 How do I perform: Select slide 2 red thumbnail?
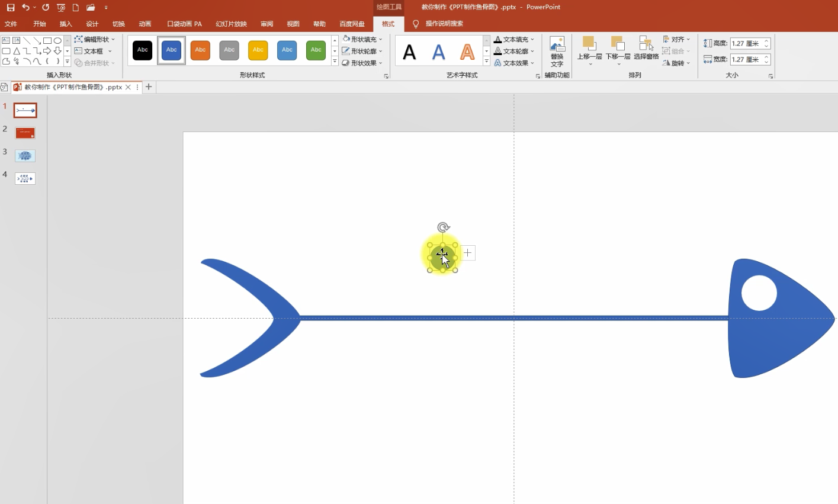(25, 133)
